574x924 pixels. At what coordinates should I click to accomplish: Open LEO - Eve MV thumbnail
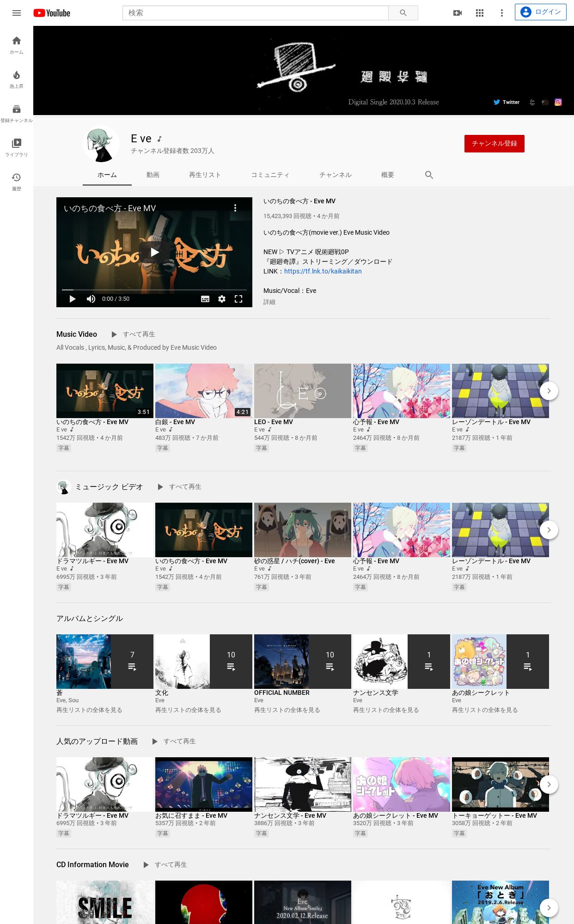(303, 391)
